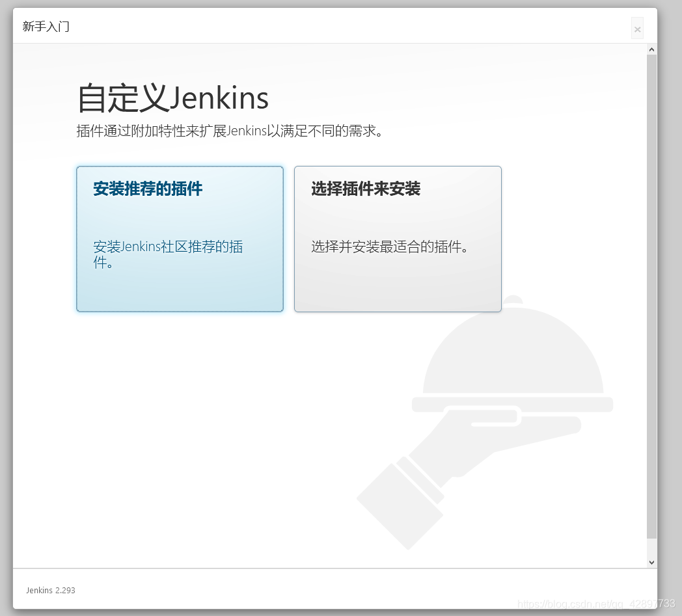
Task: Click the scrollbar up arrow
Action: (651, 49)
